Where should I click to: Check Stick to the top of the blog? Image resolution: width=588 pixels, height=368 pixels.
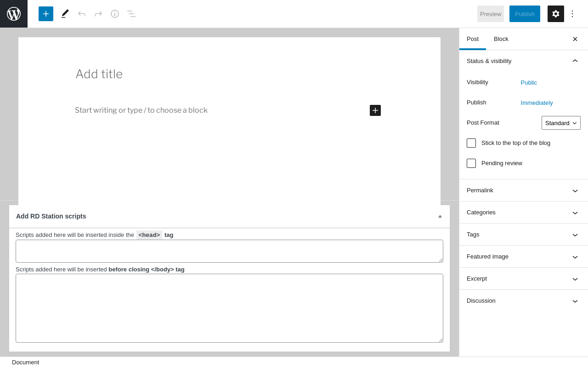click(x=471, y=143)
